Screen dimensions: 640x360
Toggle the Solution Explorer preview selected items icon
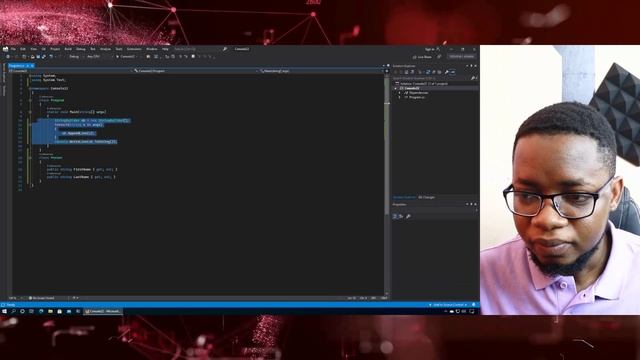point(452,72)
